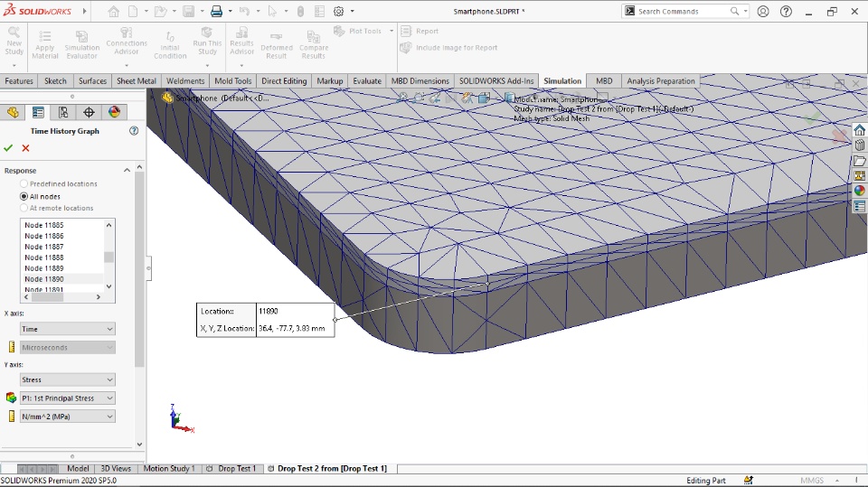Open Time History Graph help icon
The image size is (868, 487).
(134, 131)
